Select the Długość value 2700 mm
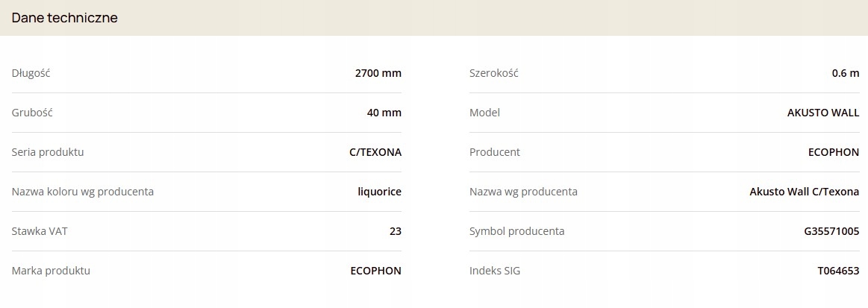This screenshot has height=308, width=868. [x=378, y=73]
